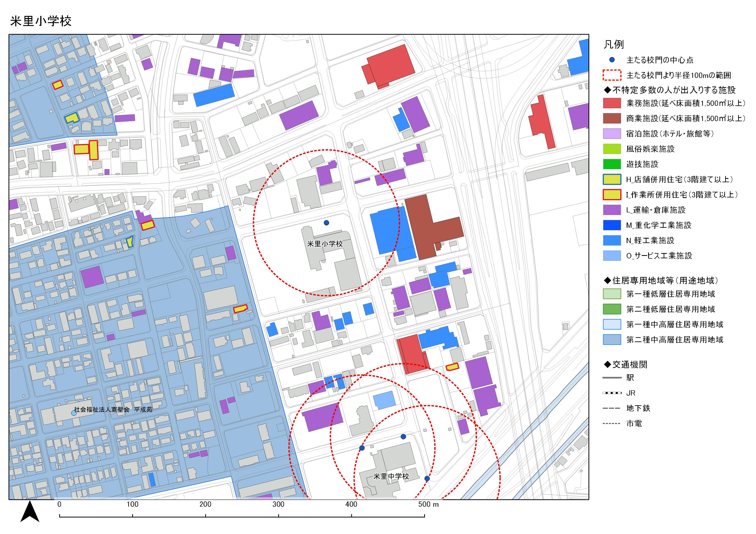Click the 交通機関 legend heading
Screen dimensions: 756x534
[x=626, y=364]
